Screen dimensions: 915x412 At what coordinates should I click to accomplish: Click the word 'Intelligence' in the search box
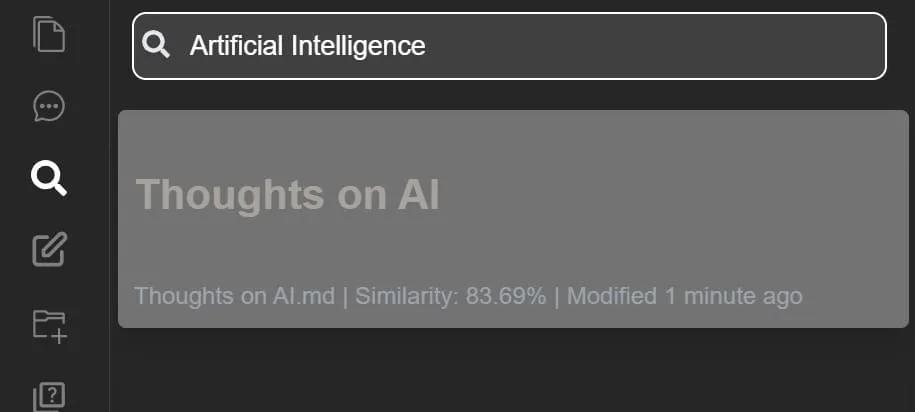pyautogui.click(x=358, y=46)
